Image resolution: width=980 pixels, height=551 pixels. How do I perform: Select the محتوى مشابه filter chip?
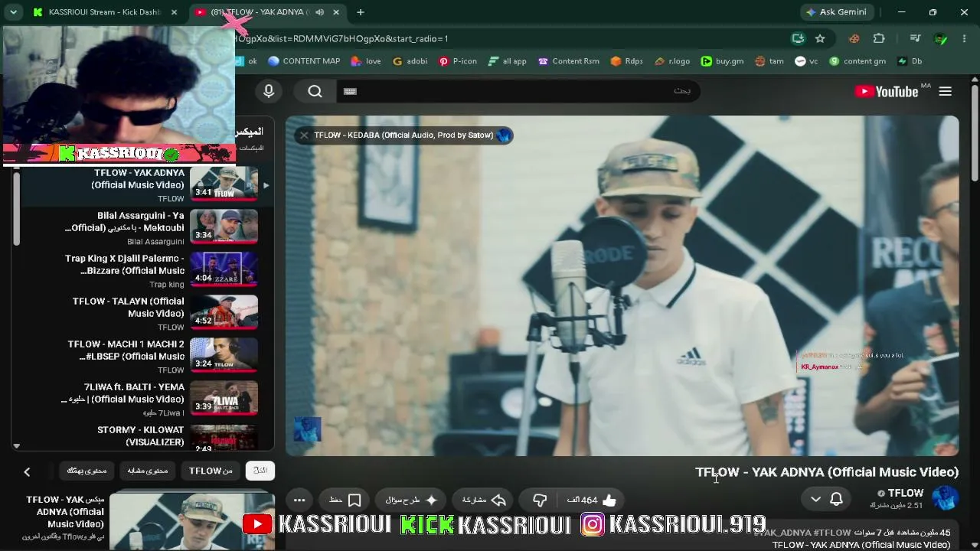147,471
